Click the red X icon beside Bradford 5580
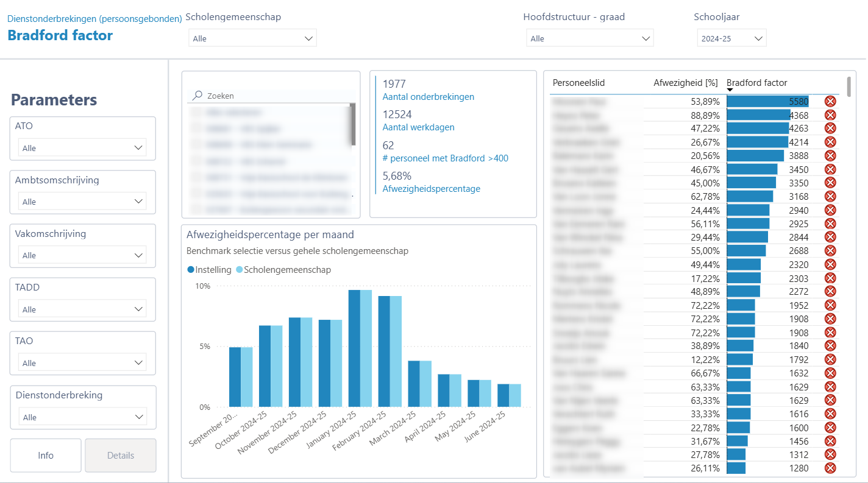 [x=830, y=102]
